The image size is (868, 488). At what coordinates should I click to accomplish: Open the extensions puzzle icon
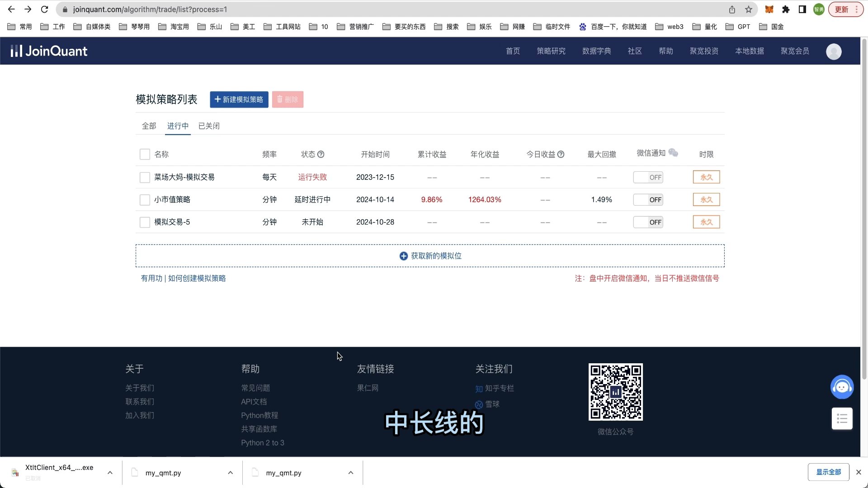point(786,9)
